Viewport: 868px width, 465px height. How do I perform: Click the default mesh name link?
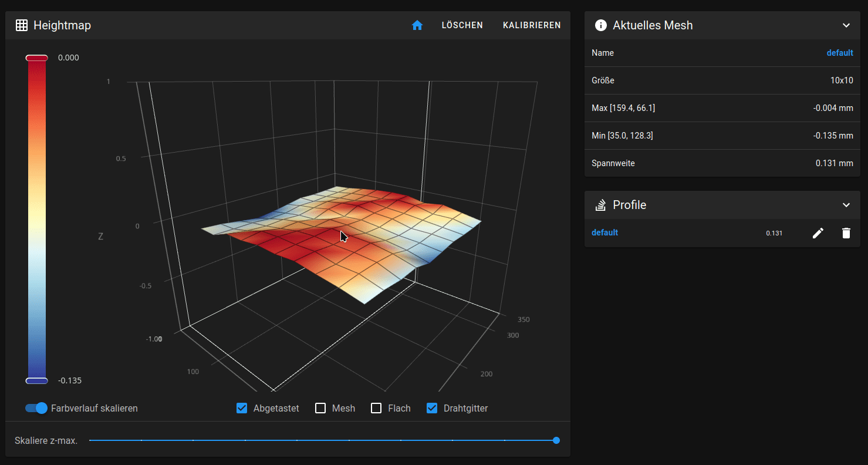pos(840,53)
